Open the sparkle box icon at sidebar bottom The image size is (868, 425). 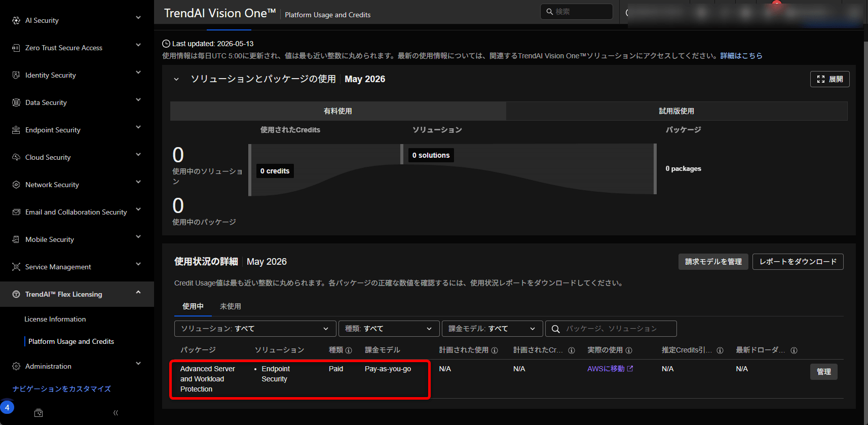(39, 413)
